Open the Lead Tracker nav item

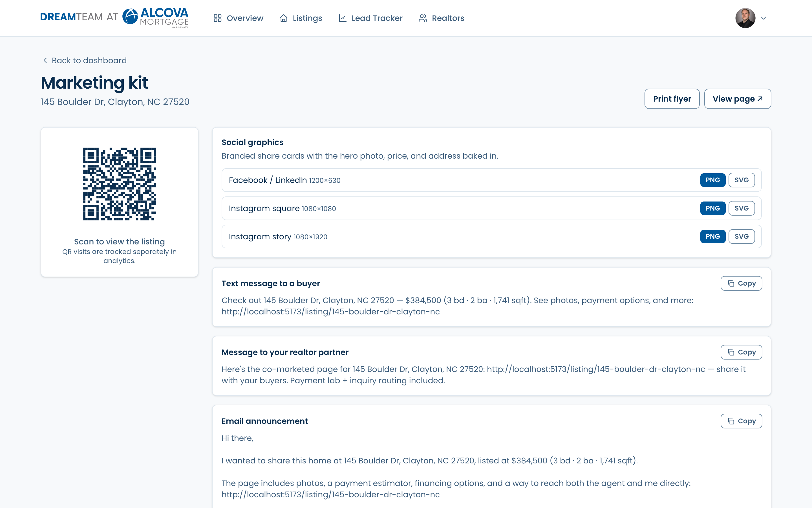coord(370,18)
